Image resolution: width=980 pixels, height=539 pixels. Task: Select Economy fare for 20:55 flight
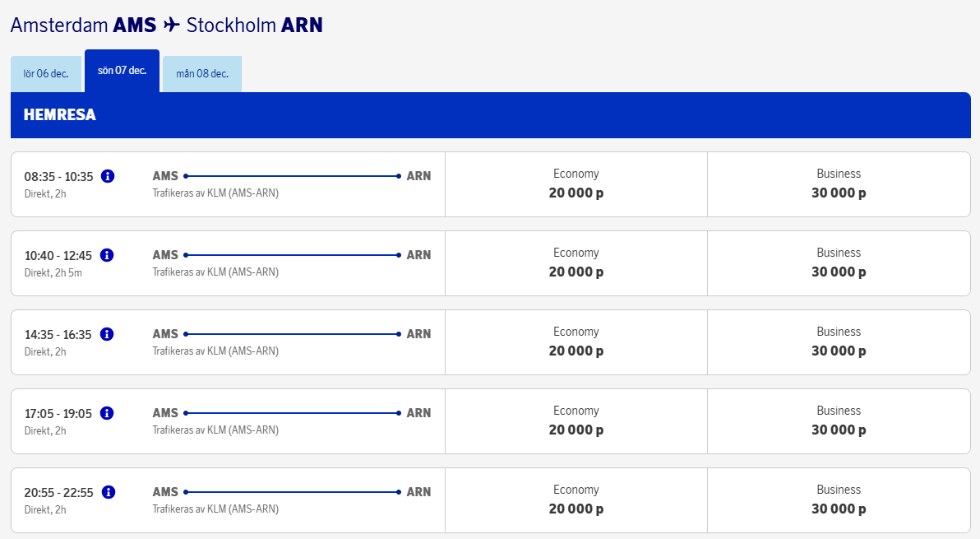tap(576, 500)
